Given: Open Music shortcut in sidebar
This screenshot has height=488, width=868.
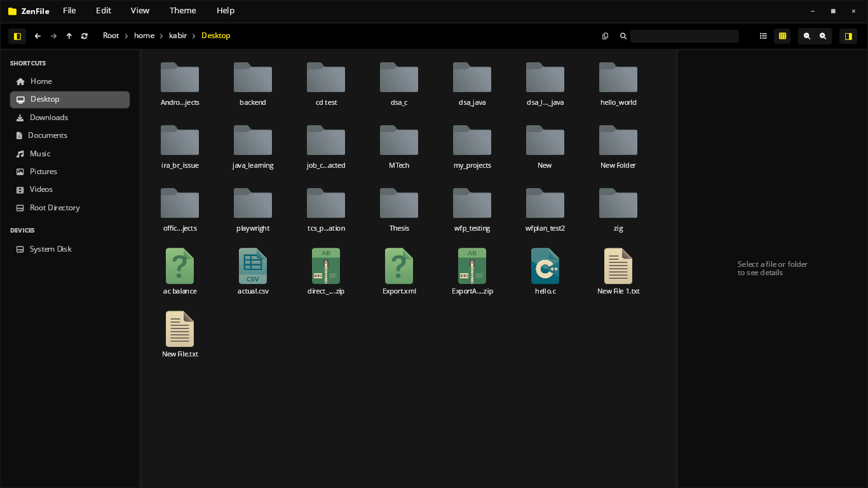Looking at the screenshot, I should click(x=70, y=154).
